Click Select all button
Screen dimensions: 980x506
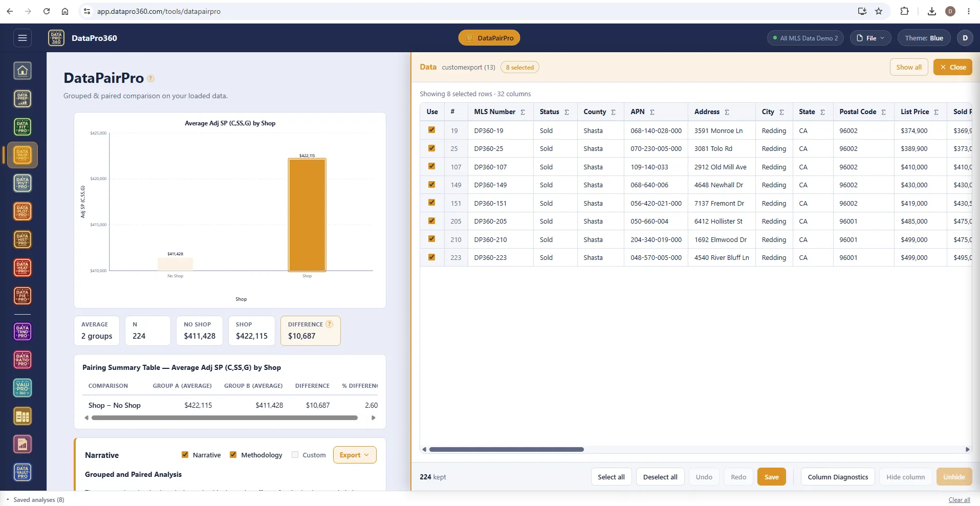click(x=611, y=477)
